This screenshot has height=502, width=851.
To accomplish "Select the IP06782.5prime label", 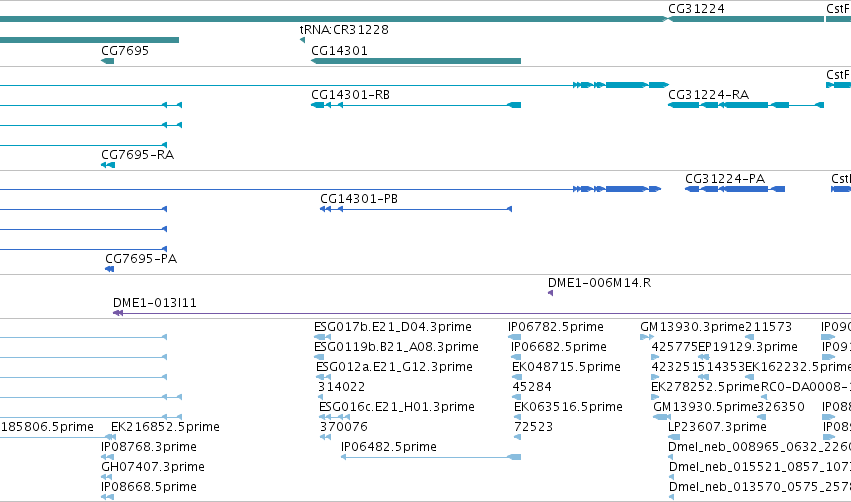I will pyautogui.click(x=556, y=327).
